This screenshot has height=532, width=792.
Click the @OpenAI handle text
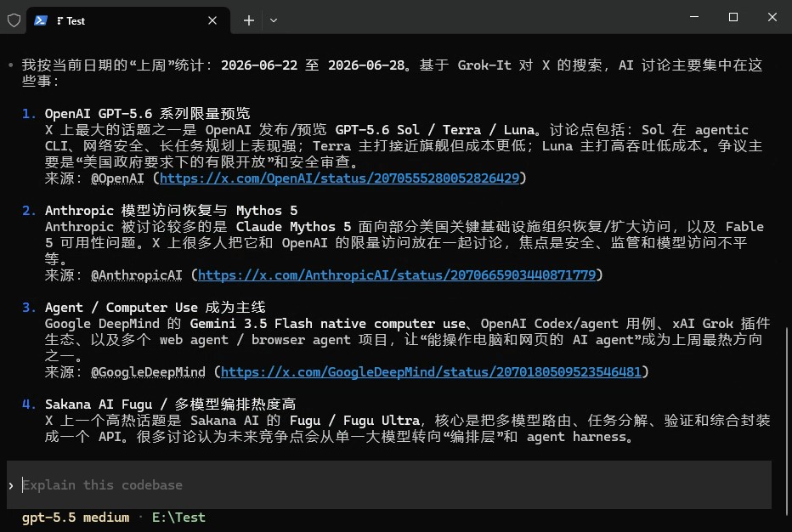coord(117,178)
